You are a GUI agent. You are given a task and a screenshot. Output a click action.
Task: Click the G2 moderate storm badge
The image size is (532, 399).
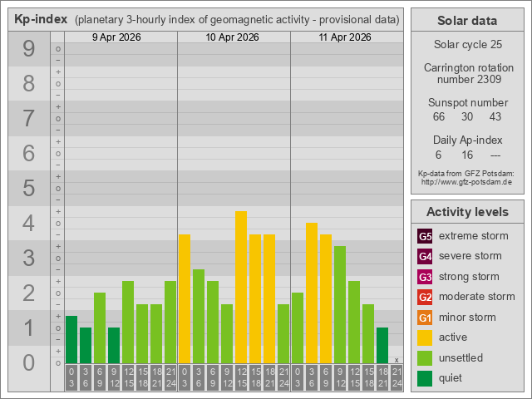pyautogui.click(x=425, y=297)
